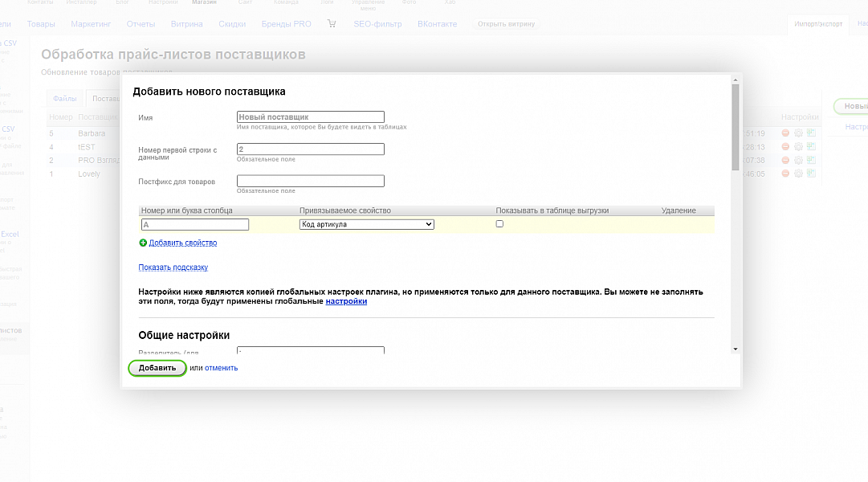Focus the Имя supplier name input field

point(310,117)
